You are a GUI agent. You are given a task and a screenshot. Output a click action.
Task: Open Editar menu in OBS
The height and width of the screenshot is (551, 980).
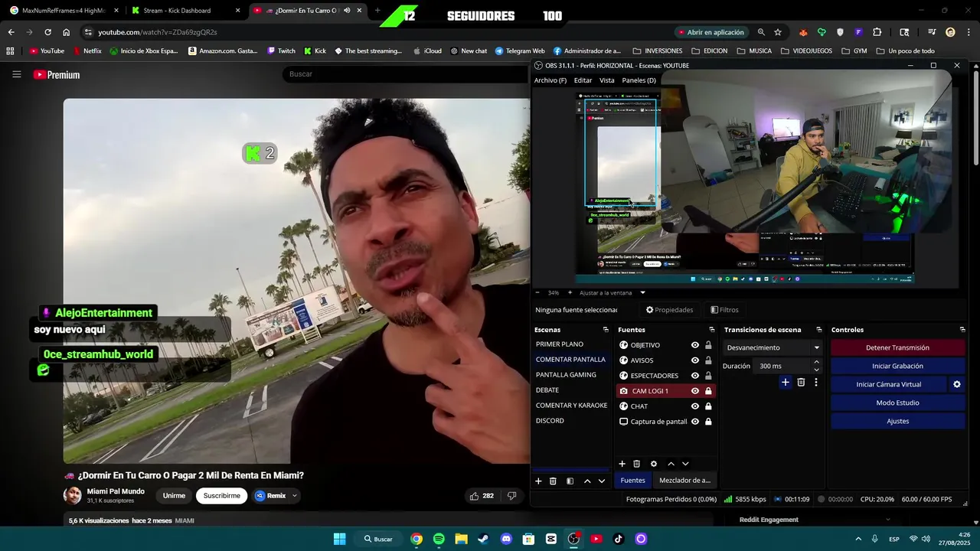click(583, 80)
